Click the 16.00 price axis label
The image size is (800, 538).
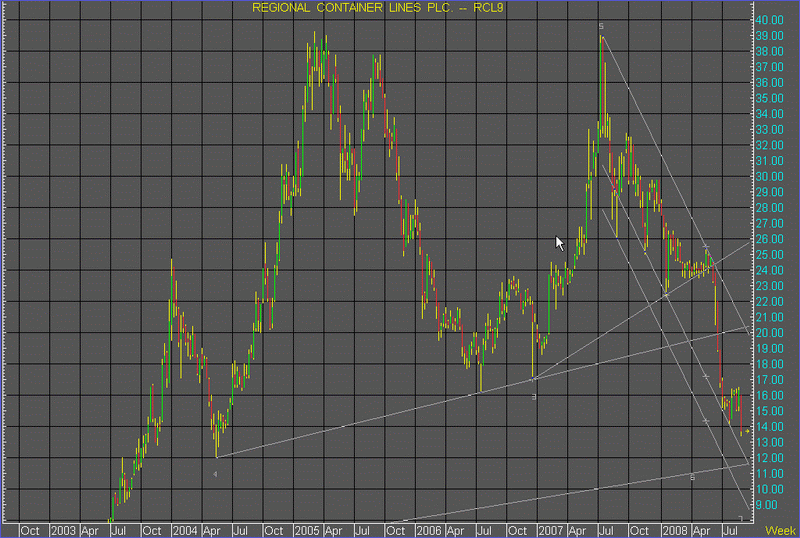click(769, 395)
